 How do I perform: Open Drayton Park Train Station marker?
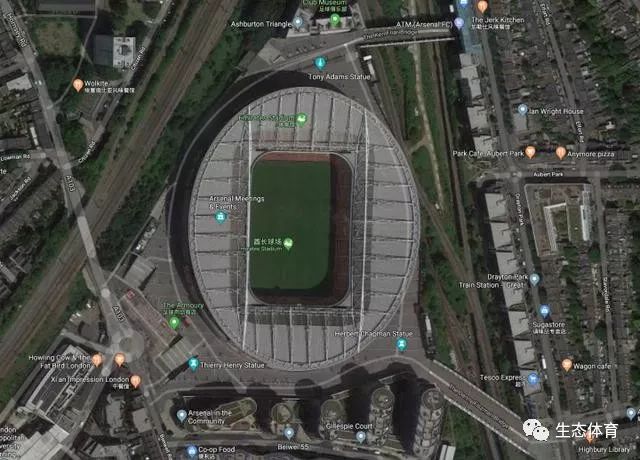point(534,279)
